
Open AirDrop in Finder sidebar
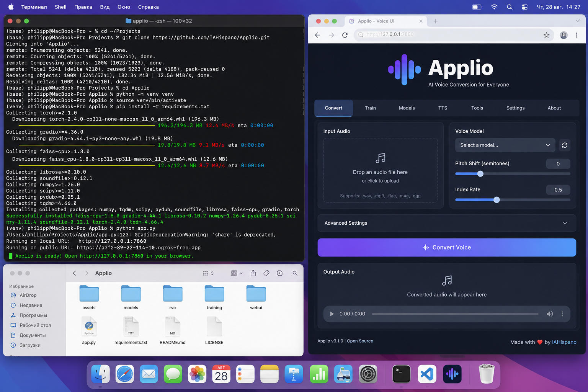tap(28, 295)
